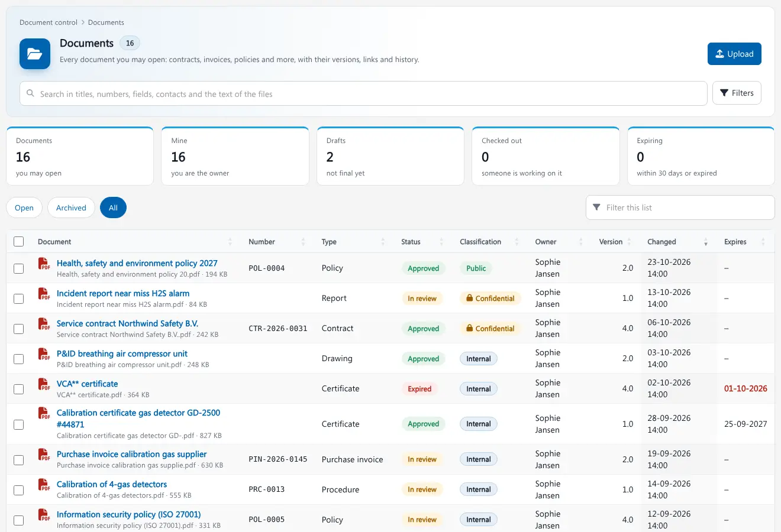Screen dimensions: 781x532
Task: Click the PDF icon for VCA** certificate
Action: 44,384
